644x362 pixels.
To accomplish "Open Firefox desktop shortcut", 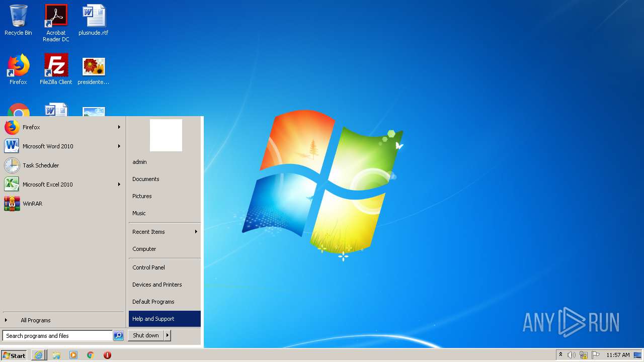I will (x=18, y=69).
